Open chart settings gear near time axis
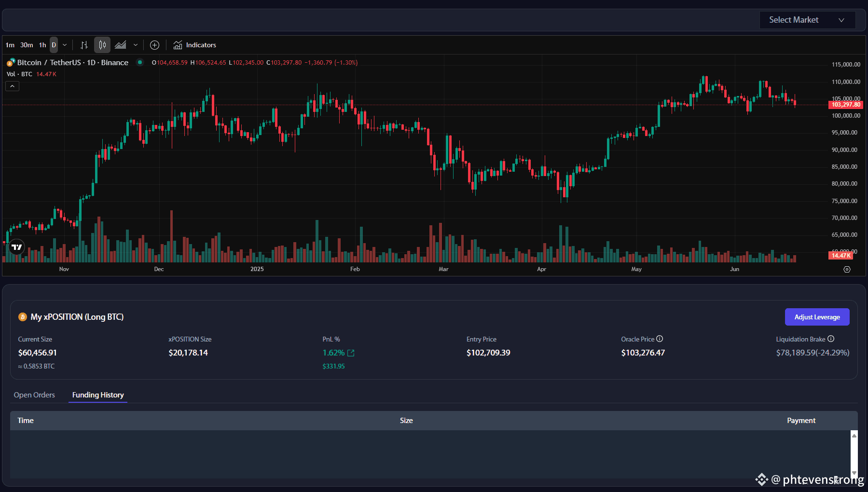The width and height of the screenshot is (868, 492). (847, 269)
